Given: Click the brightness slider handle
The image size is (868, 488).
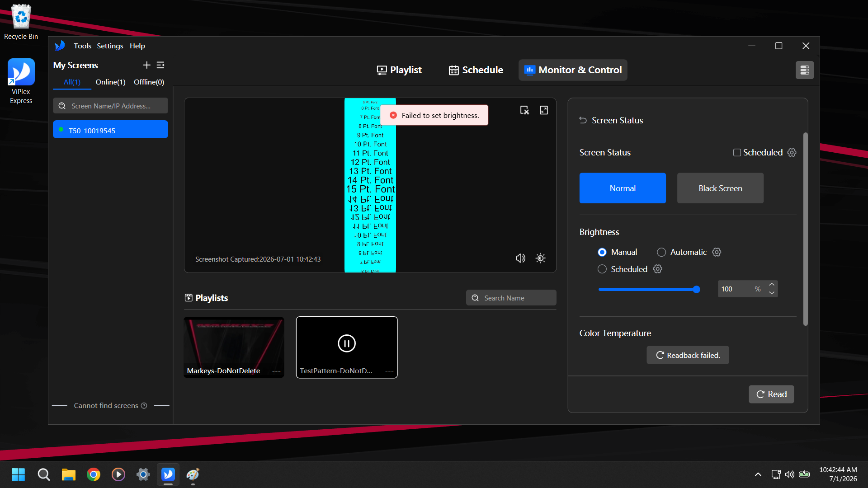Looking at the screenshot, I should [x=697, y=289].
